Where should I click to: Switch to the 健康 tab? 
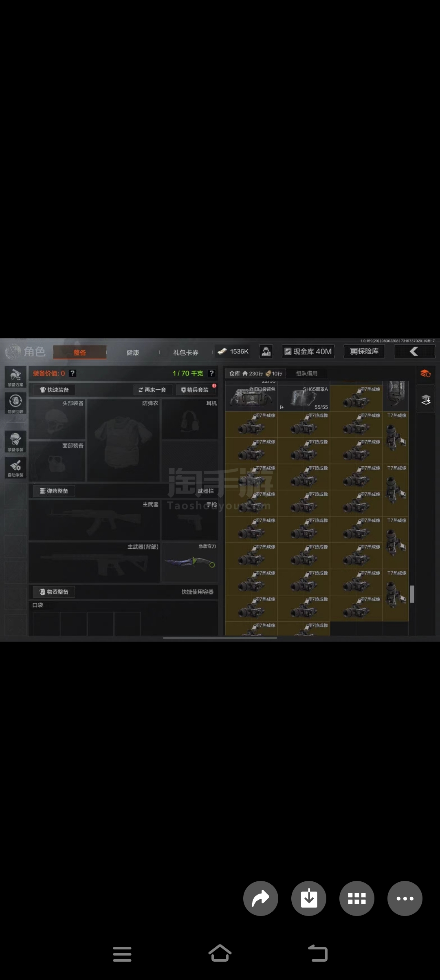pos(133,352)
